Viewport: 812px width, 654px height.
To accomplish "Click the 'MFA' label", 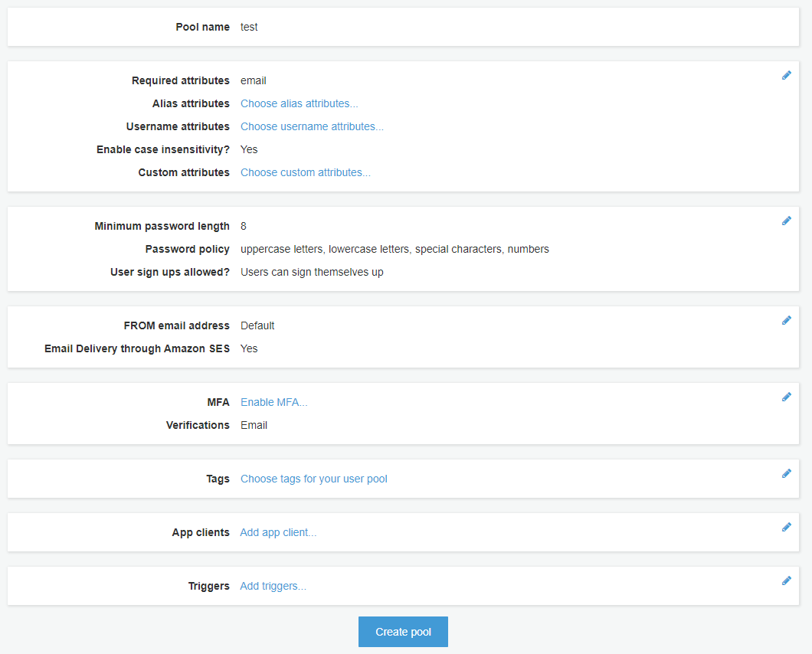I will coord(218,402).
